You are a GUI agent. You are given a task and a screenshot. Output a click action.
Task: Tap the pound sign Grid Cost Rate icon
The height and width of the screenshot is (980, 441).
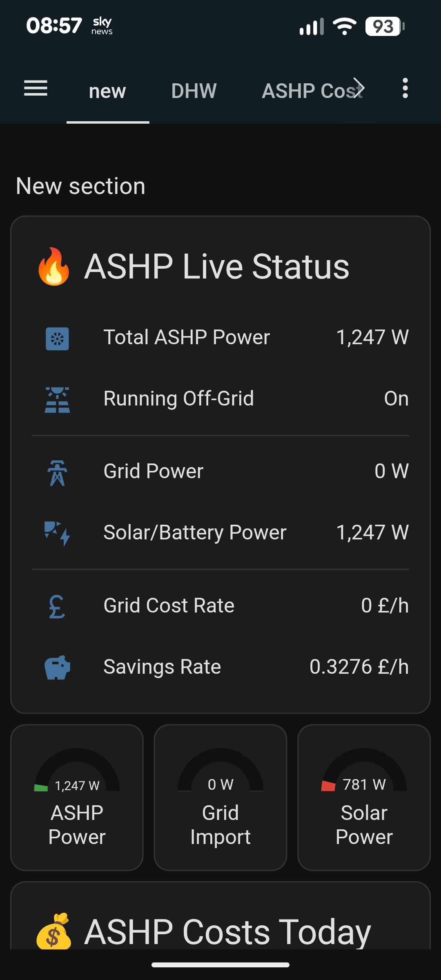pos(57,606)
